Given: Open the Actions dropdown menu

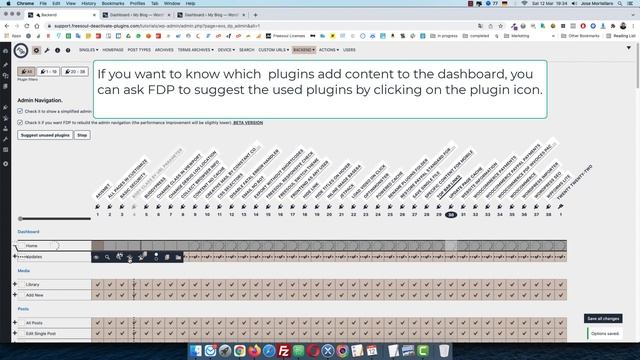Looking at the screenshot, I should [329, 50].
